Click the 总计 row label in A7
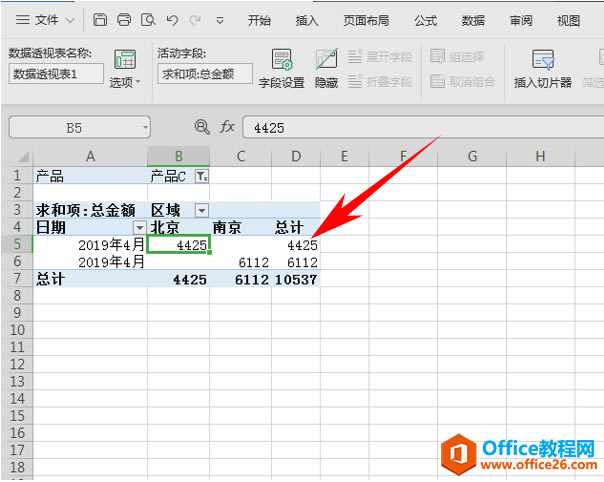Screen dimensions: 604x482 point(90,279)
